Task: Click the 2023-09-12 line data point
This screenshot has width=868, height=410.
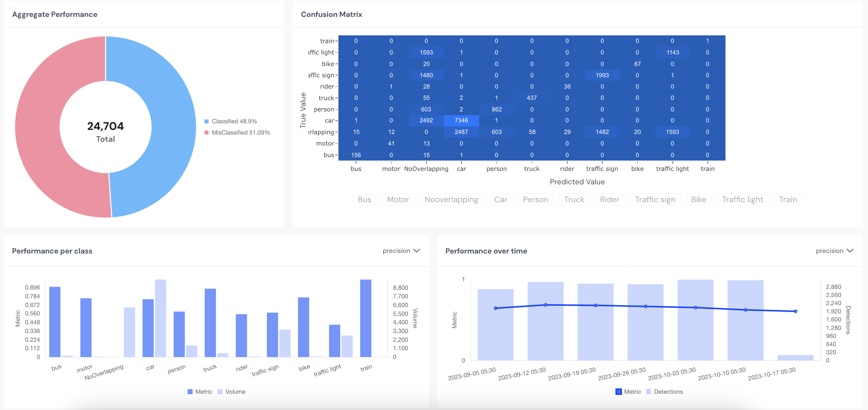Action: (x=546, y=305)
